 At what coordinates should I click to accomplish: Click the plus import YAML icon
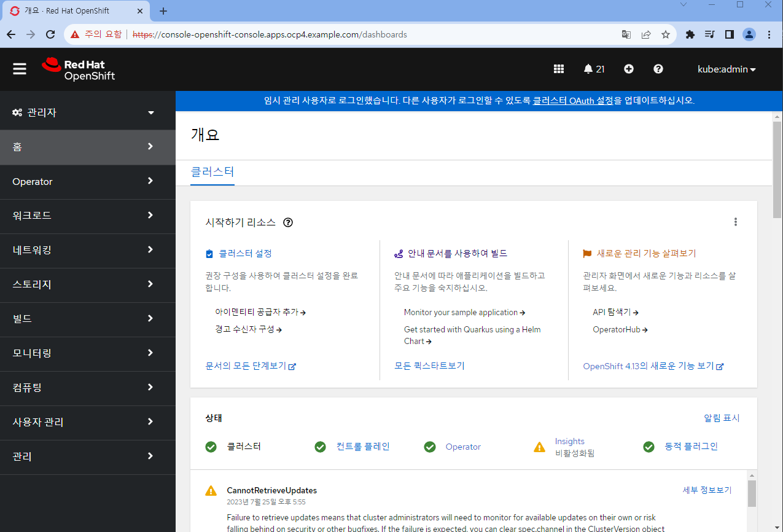[629, 69]
